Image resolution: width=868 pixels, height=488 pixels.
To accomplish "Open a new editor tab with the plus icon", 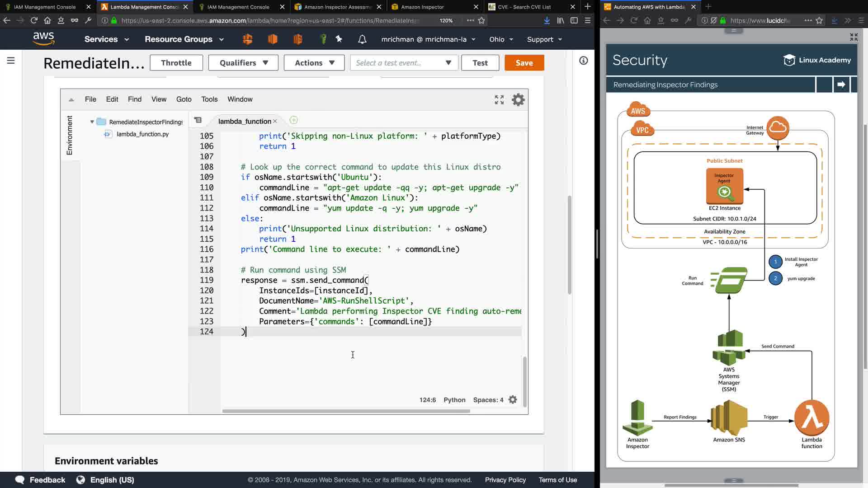I will [x=293, y=120].
